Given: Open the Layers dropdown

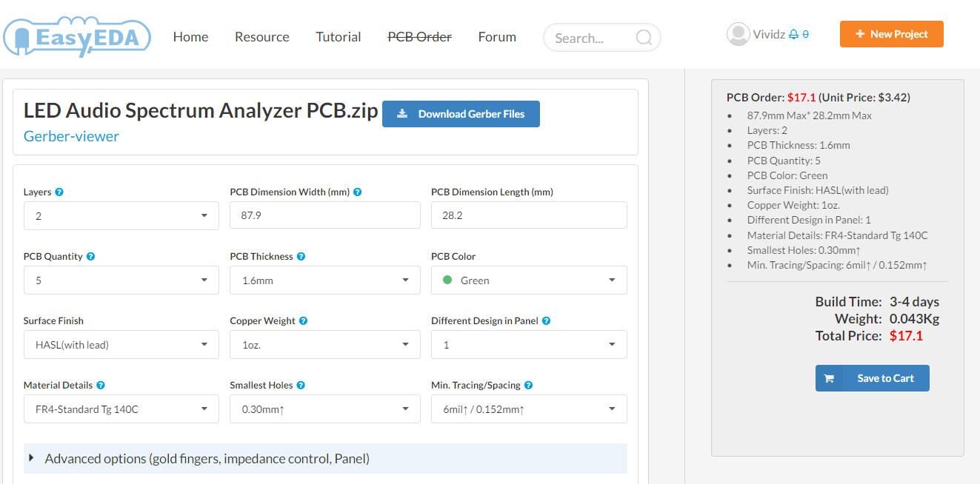Looking at the screenshot, I should 121,216.
